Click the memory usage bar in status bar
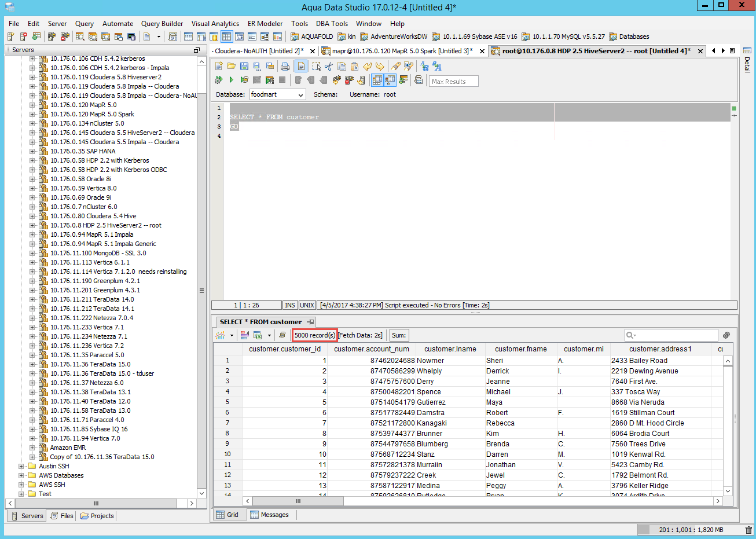This screenshot has width=756, height=539. click(689, 530)
